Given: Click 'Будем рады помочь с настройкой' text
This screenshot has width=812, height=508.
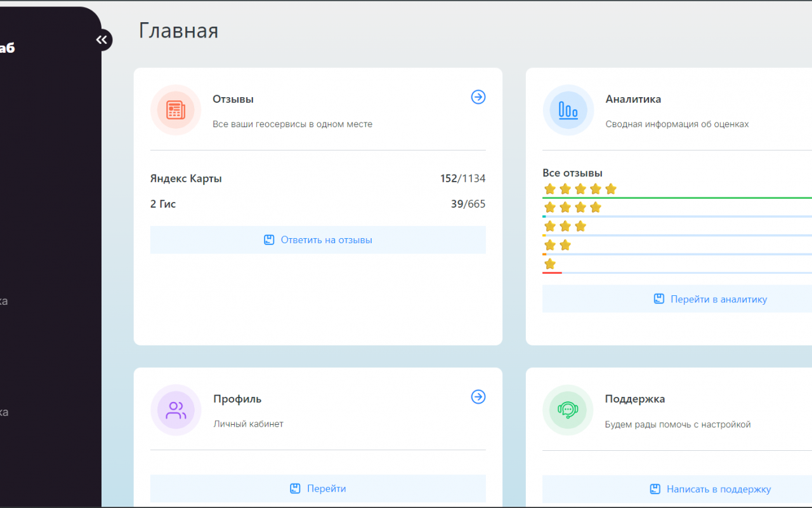Looking at the screenshot, I should pos(678,424).
